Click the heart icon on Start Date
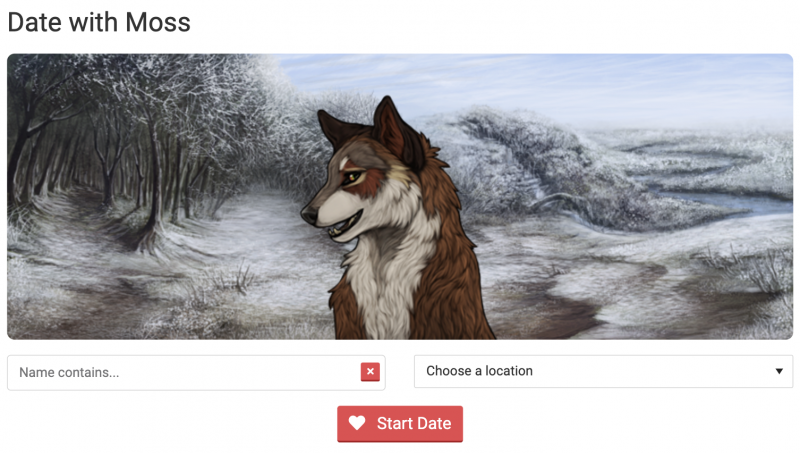The image size is (800, 453). pos(357,423)
